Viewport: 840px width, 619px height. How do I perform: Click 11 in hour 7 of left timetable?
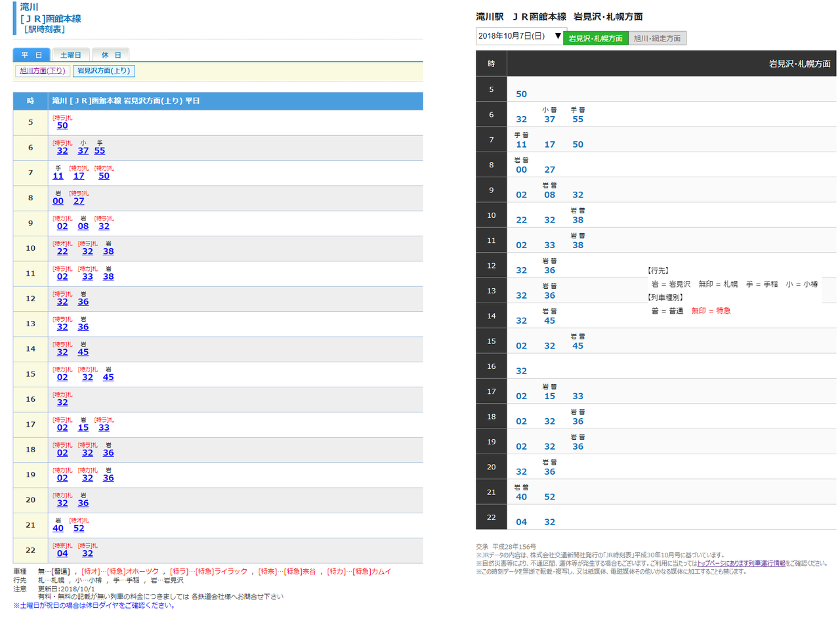[58, 176]
